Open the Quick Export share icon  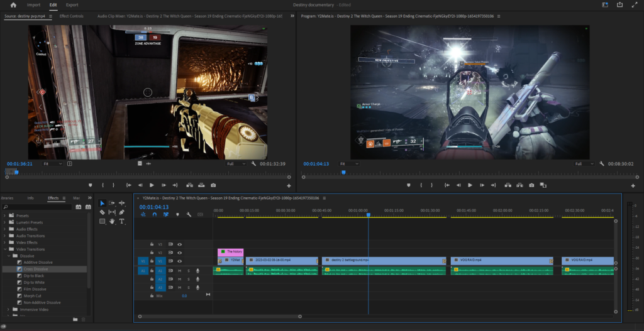[619, 5]
